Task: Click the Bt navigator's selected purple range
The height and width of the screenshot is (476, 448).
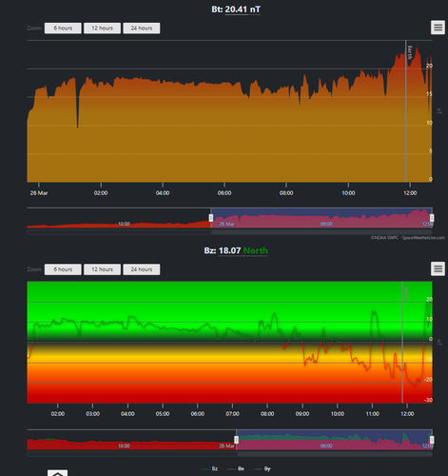Action: point(321,218)
